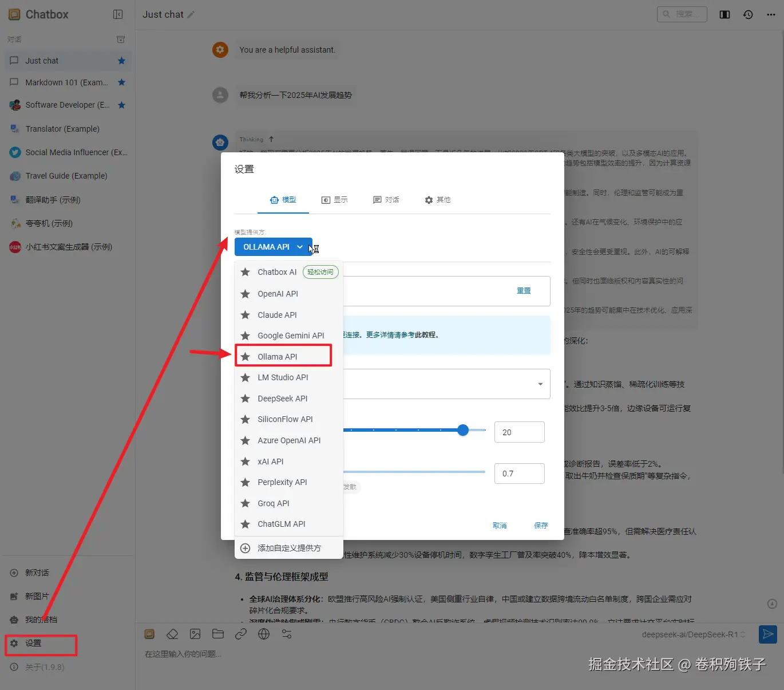Select Groq API provider
The image size is (784, 690).
(289, 503)
